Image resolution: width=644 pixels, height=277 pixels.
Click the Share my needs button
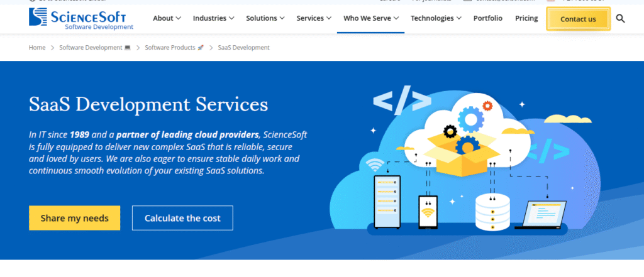[x=74, y=218]
